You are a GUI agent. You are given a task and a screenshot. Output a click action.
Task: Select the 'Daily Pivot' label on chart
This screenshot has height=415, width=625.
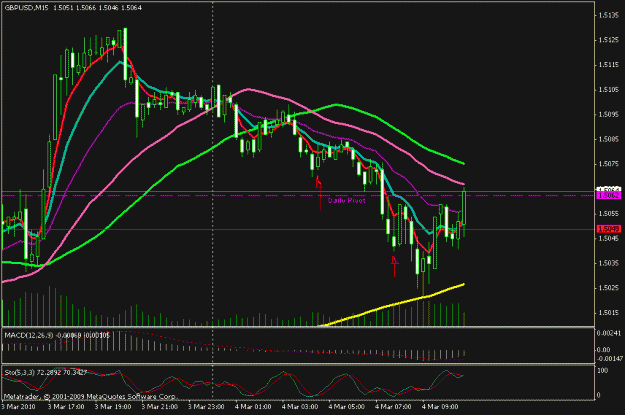pos(346,201)
